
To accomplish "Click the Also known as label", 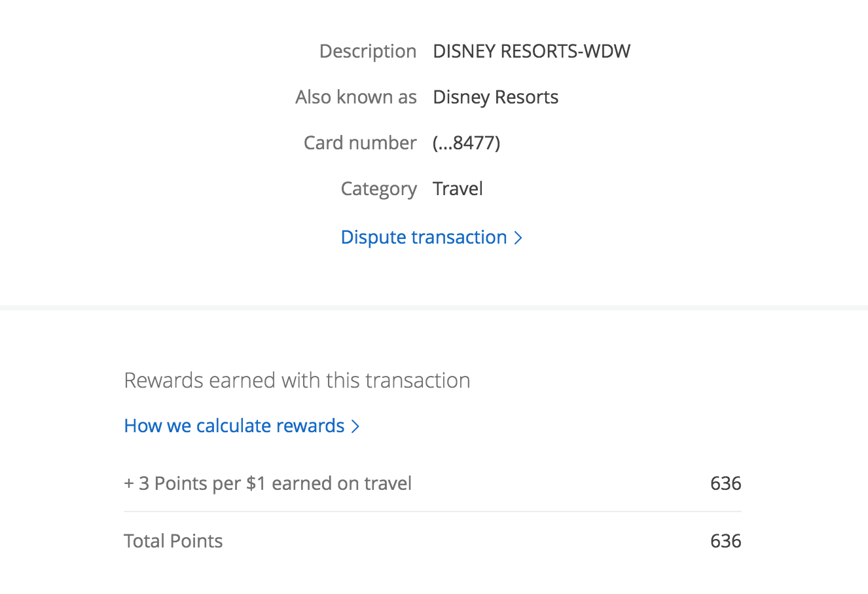I will pyautogui.click(x=355, y=97).
